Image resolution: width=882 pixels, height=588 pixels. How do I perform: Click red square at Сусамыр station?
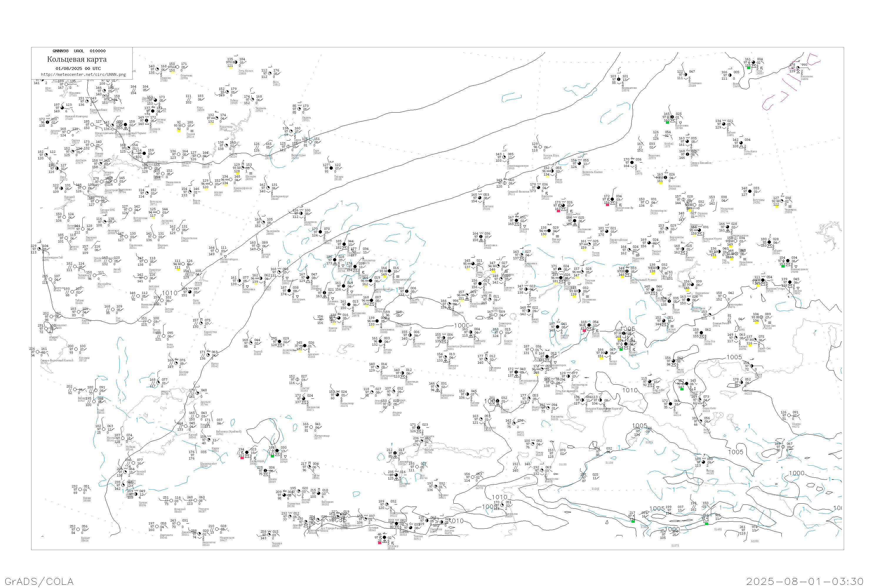point(380,543)
